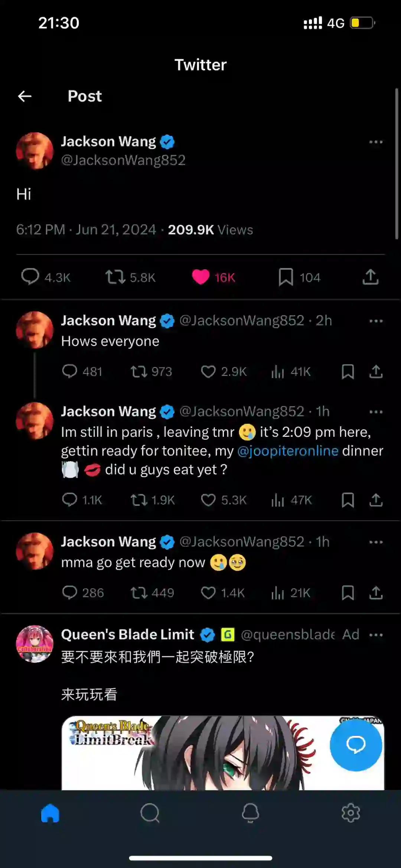Follow the @joopiteronline mention link
The height and width of the screenshot is (868, 401).
pyautogui.click(x=288, y=451)
